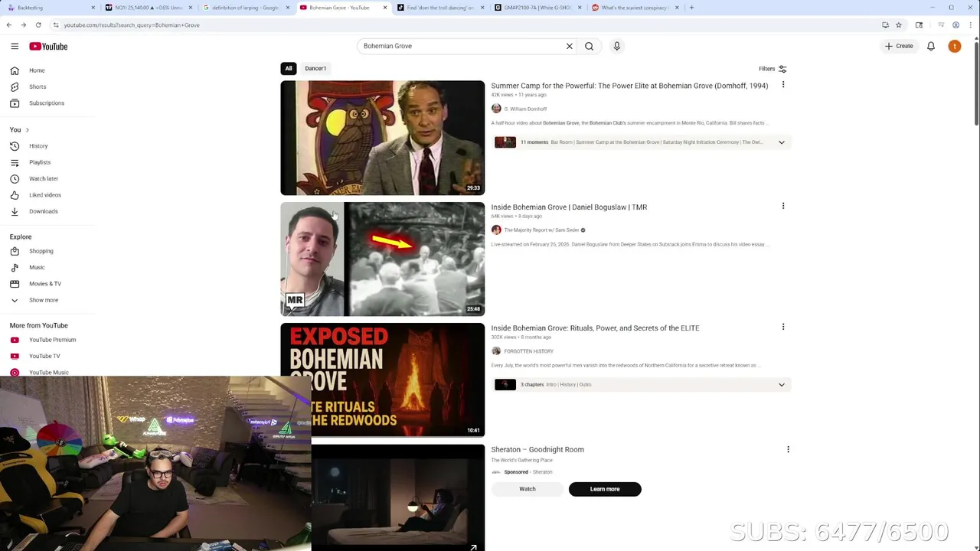
Task: Expand the 3 chapters list
Action: coord(782,384)
